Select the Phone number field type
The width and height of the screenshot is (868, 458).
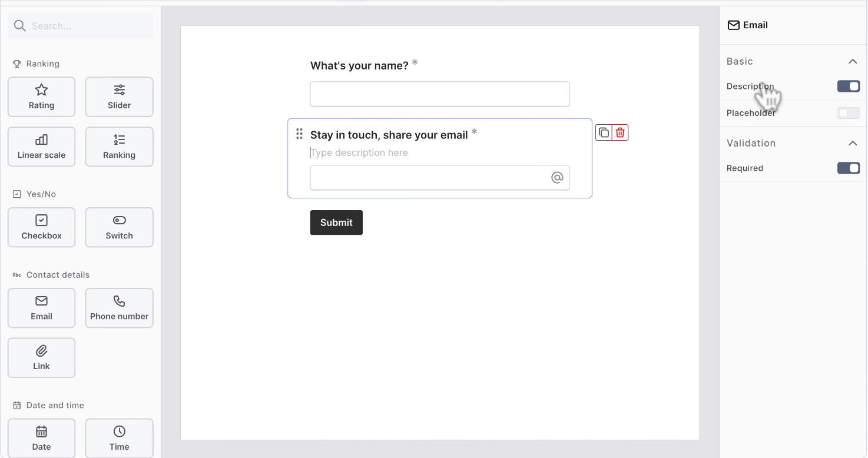point(119,308)
